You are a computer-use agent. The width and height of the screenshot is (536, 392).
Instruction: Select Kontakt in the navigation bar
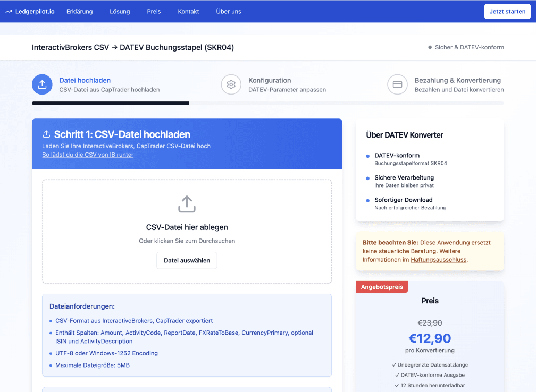[188, 11]
